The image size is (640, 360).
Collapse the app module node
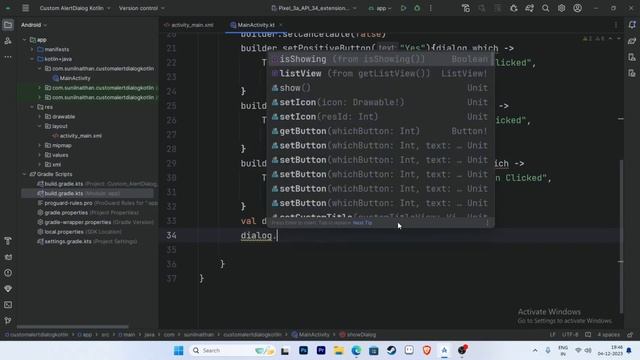[24, 40]
